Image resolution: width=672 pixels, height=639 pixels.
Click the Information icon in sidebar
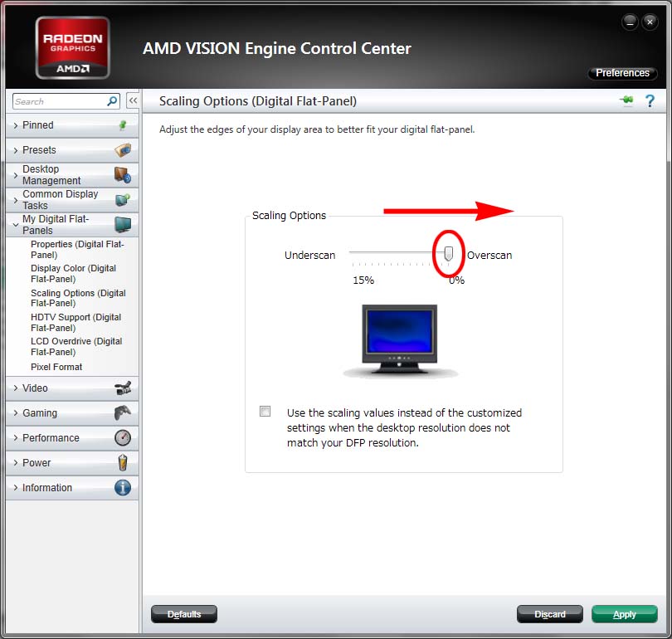point(123,488)
